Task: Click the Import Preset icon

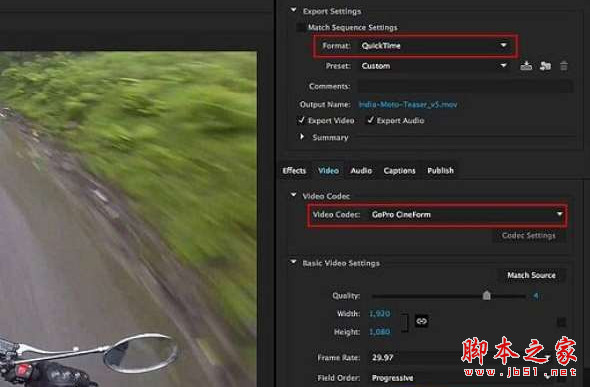Action: (545, 66)
